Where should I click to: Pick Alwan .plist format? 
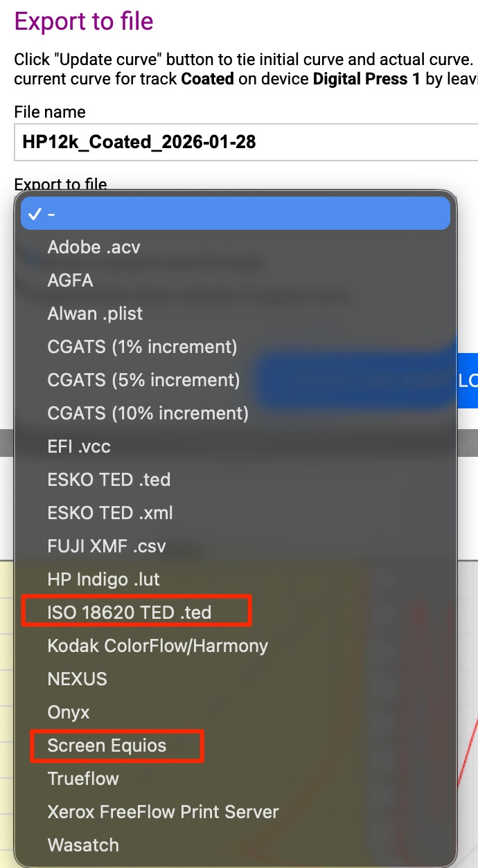(x=95, y=314)
